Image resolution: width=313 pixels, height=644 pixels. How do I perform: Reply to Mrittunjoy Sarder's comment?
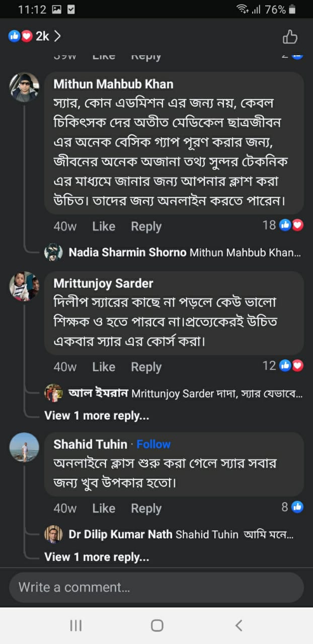pos(146,367)
